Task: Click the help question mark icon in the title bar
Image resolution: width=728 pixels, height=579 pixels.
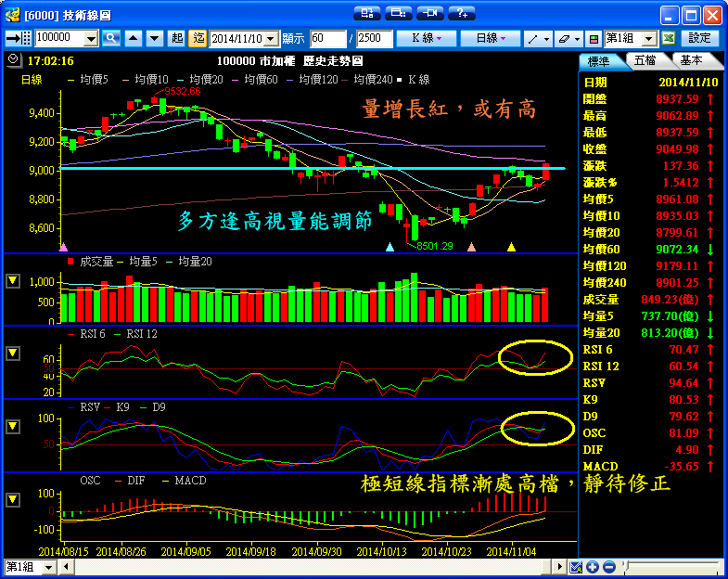Action: click(x=461, y=13)
